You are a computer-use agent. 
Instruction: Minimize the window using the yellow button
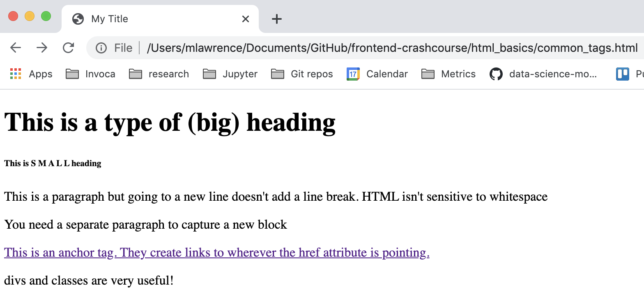(30, 16)
